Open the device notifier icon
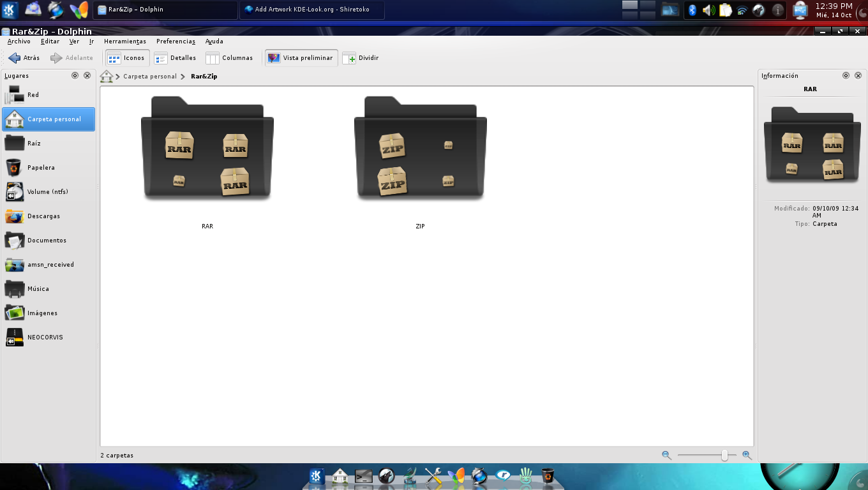Image resolution: width=868 pixels, height=490 pixels. pos(800,10)
